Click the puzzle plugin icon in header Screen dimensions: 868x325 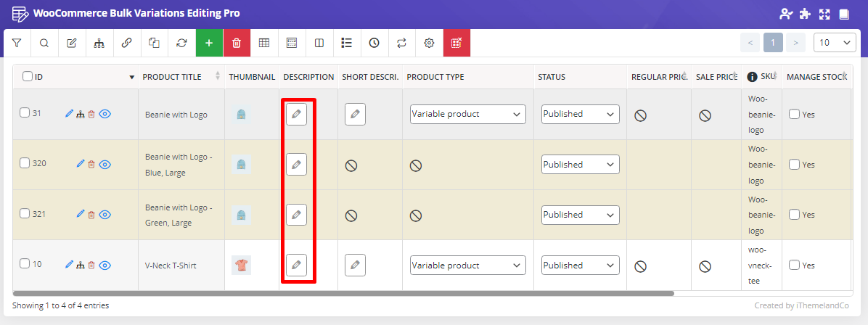pos(806,14)
